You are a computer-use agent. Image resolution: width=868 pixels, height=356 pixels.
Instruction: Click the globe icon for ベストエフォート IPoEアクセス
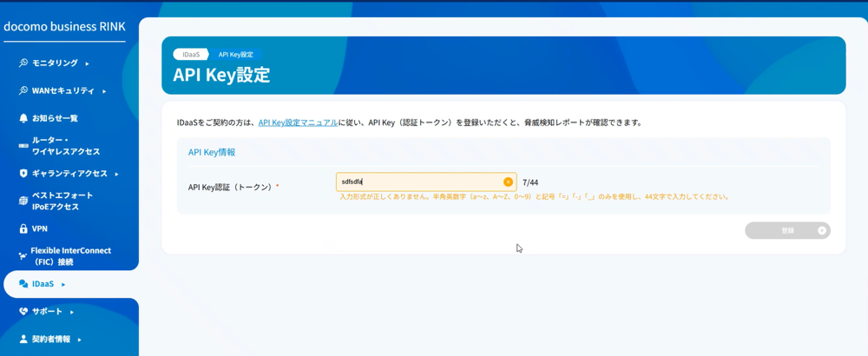click(x=23, y=201)
